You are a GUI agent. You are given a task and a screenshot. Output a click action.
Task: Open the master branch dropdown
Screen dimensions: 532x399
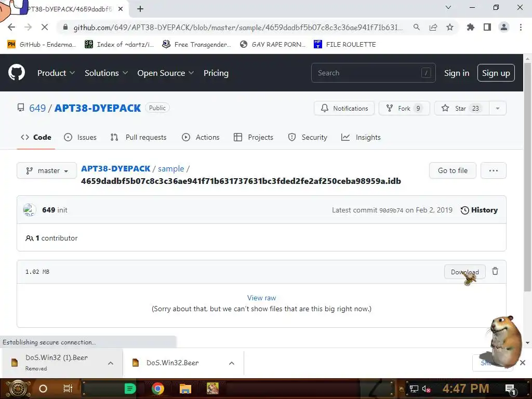point(47,170)
